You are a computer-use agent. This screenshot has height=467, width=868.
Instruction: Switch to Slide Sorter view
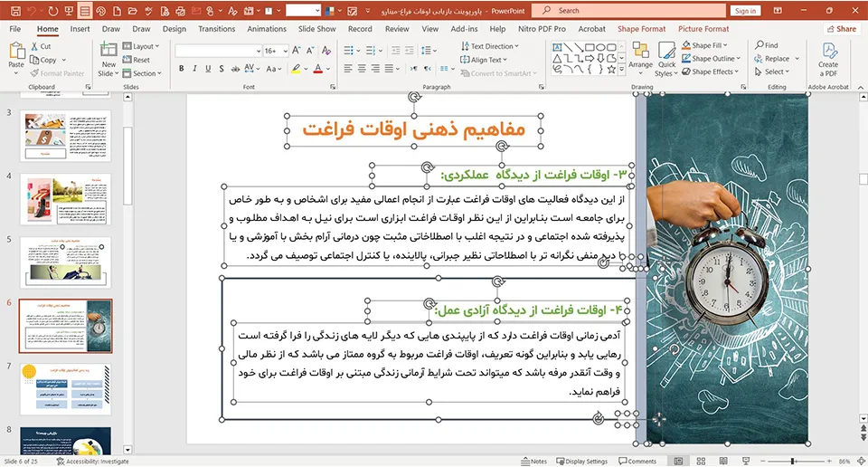pyautogui.click(x=701, y=461)
